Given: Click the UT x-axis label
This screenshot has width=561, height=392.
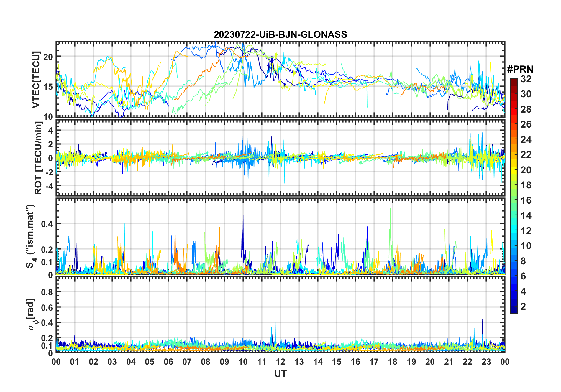Looking at the screenshot, I should [280, 374].
